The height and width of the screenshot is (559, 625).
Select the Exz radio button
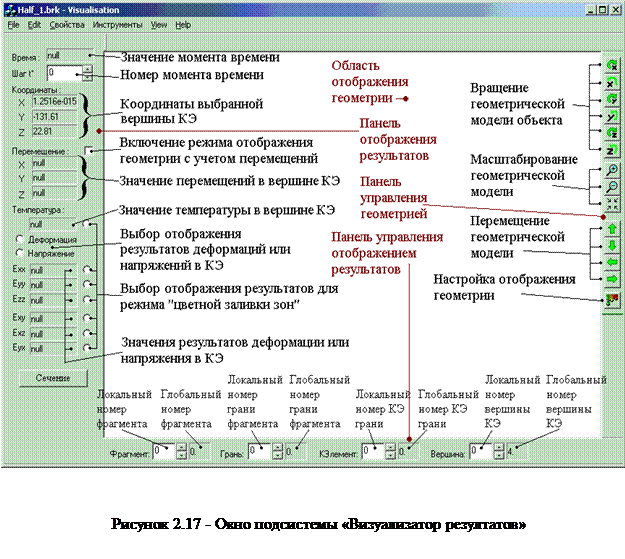[x=86, y=333]
